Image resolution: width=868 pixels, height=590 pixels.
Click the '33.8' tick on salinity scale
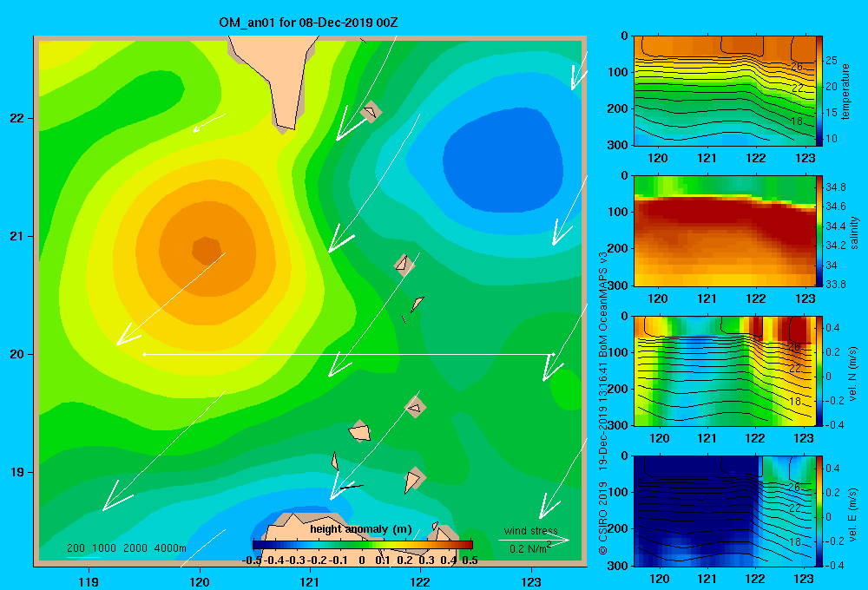[x=835, y=285]
